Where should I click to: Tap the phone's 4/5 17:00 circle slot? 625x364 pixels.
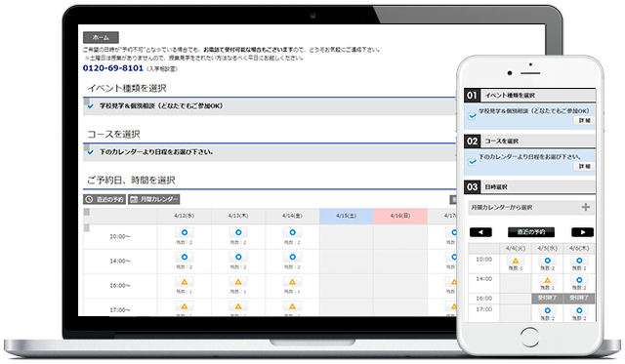[547, 310]
